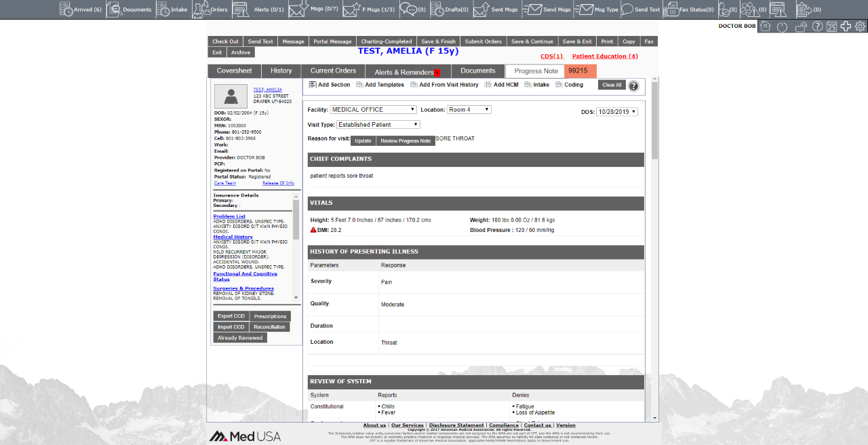Switch to the Coversheet tab
The image size is (868, 445).
pyautogui.click(x=233, y=71)
